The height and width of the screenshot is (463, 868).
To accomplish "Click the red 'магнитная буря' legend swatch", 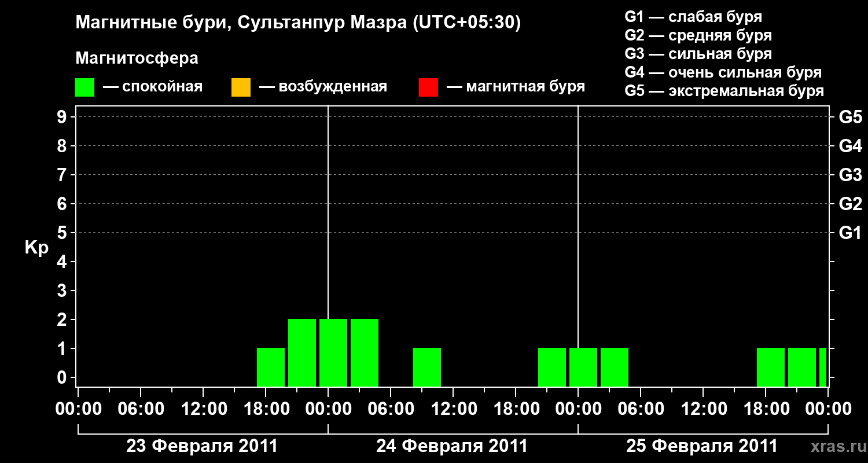I will point(428,87).
